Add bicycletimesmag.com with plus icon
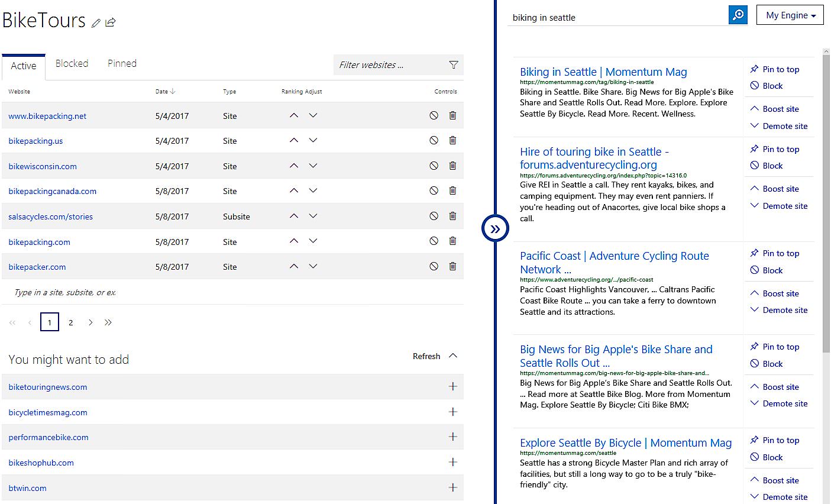Viewport: 831px width, 504px height. 453,412
